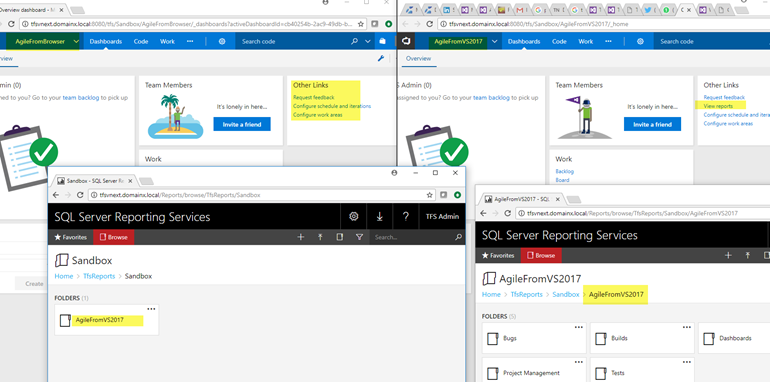Open Help question mark in Sandbox reporting window
Viewport: 770px width, 382px height.
tap(405, 217)
